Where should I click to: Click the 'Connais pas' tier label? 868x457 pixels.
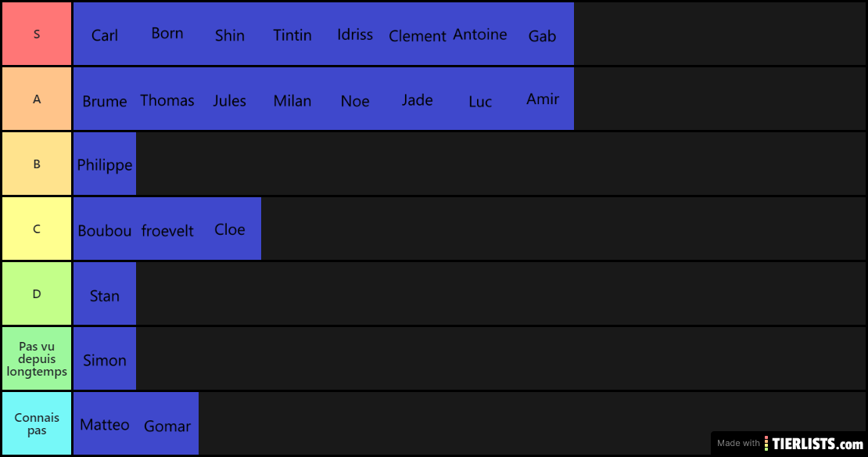pyautogui.click(x=37, y=423)
